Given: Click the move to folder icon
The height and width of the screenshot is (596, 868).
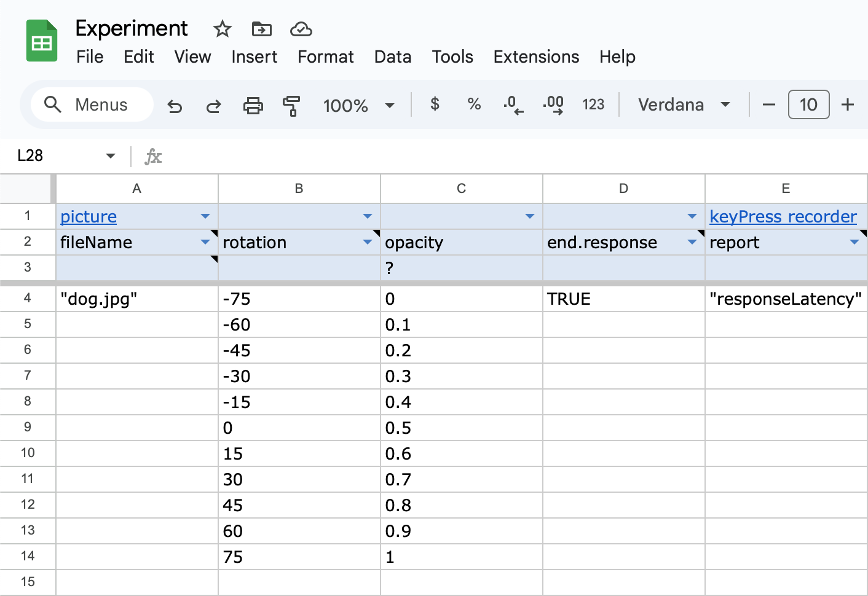Looking at the screenshot, I should pos(262,29).
